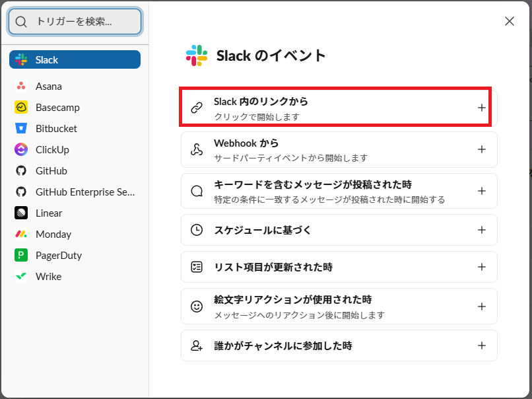Image resolution: width=532 pixels, height=399 pixels.
Task: Open the PagerDuty category
Action: (75, 255)
